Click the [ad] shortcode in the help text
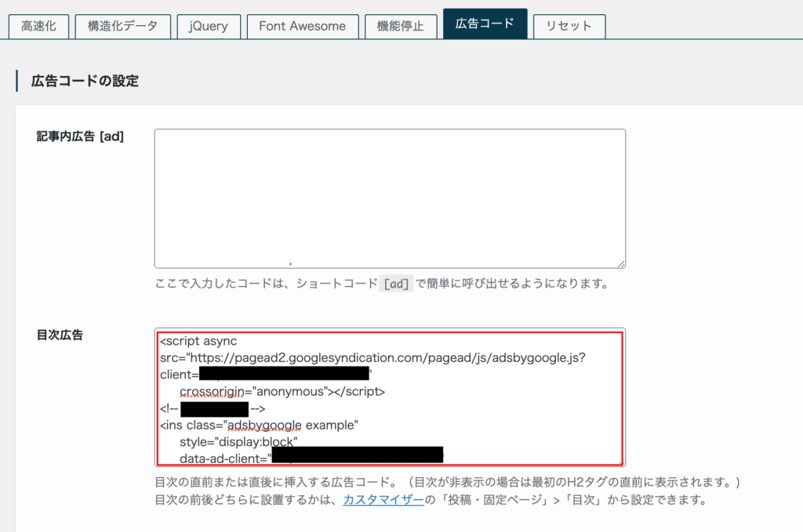Image resolution: width=803 pixels, height=532 pixels. pos(396,284)
